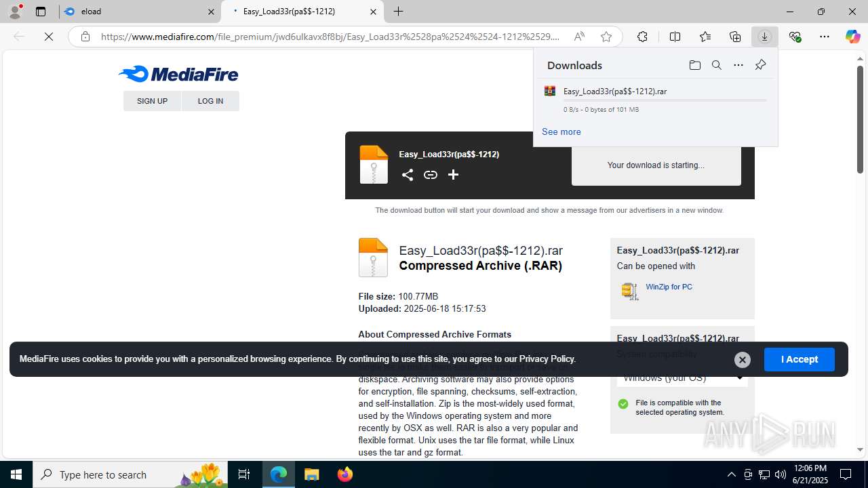868x488 pixels.
Task: Click the RAR file icon in dark header
Action: pyautogui.click(x=374, y=165)
